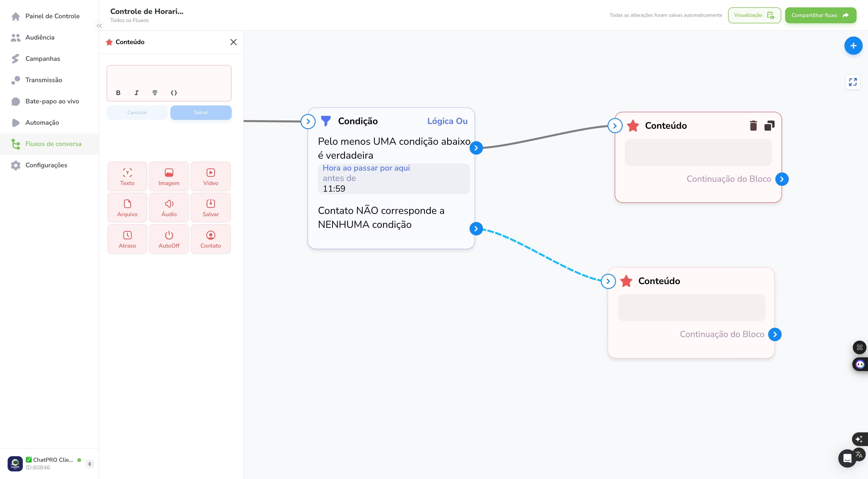The height and width of the screenshot is (479, 868).
Task: Delete the selected Conteúdo node via trash icon
Action: tap(753, 126)
